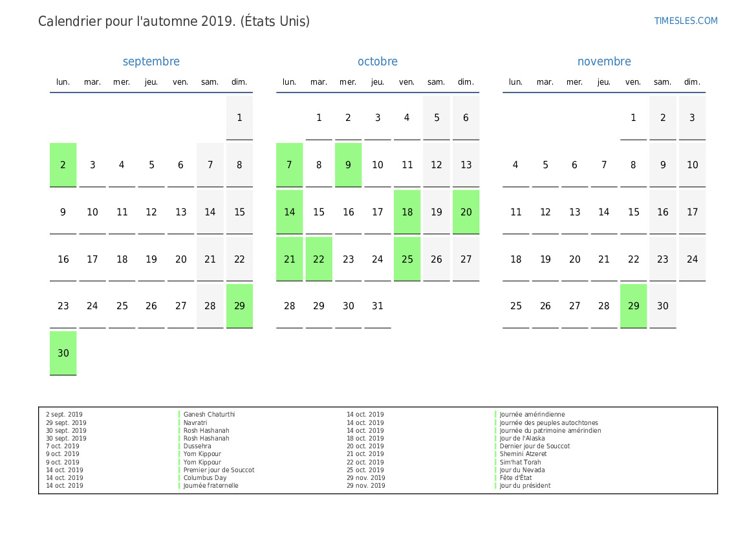Click highlighted September 2 holiday cell

click(63, 165)
